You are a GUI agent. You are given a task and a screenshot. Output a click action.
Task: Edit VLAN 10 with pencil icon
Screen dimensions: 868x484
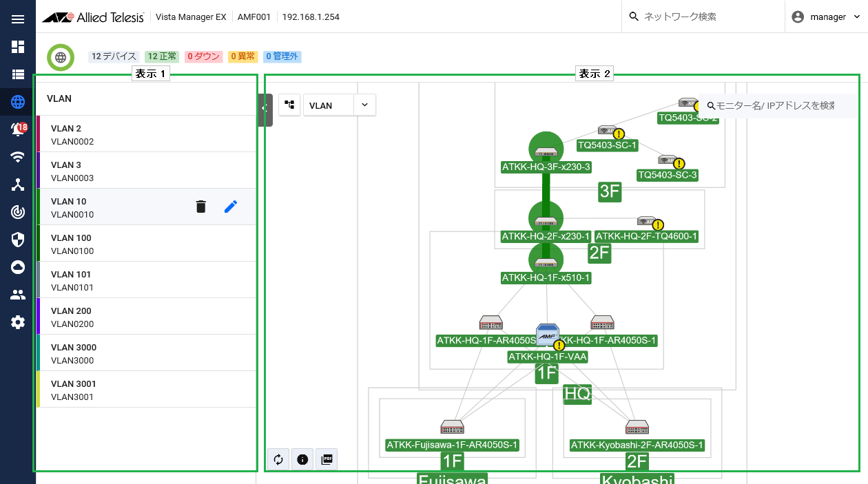click(x=231, y=207)
